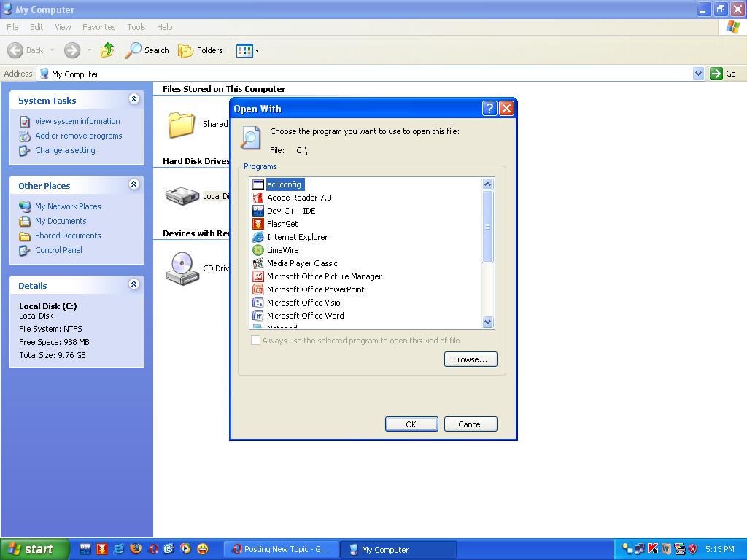747x560 pixels.
Task: Launch Opera from quick launch bar
Action: click(x=153, y=549)
